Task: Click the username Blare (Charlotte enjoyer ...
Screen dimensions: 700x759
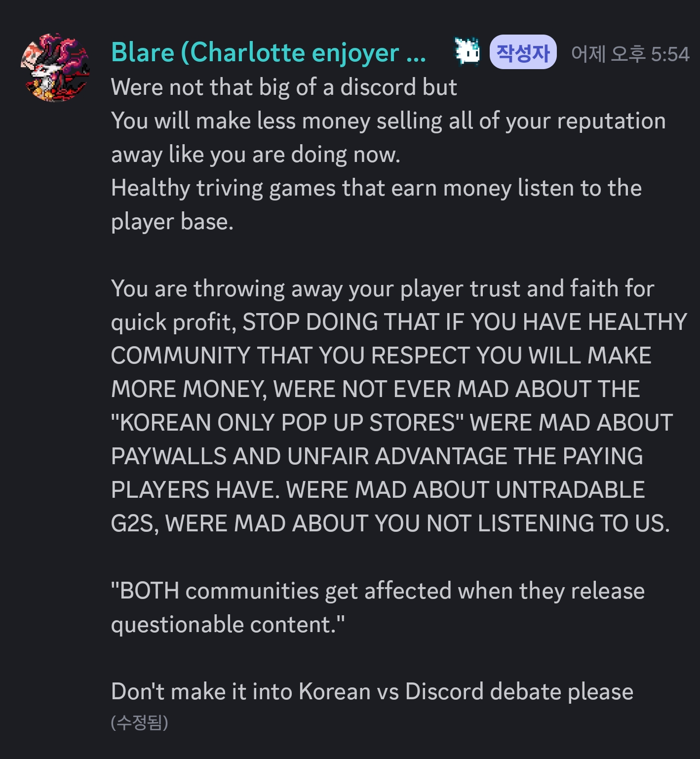Action: coord(269,52)
